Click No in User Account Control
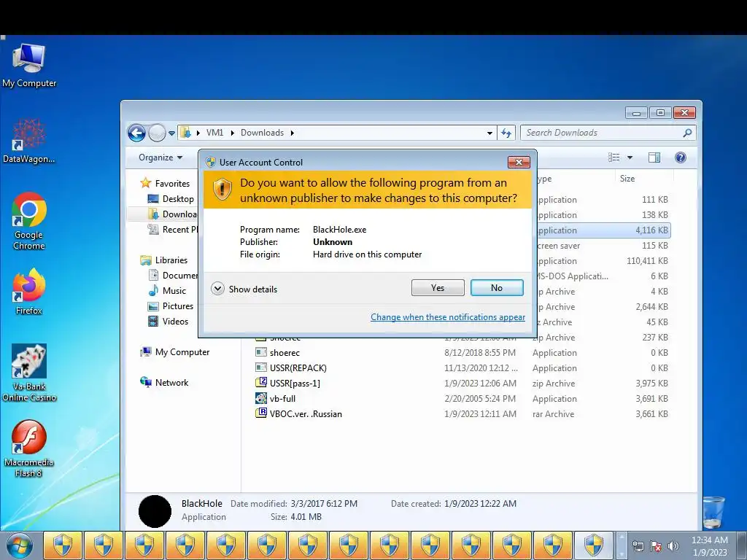747x560 pixels. (x=497, y=287)
